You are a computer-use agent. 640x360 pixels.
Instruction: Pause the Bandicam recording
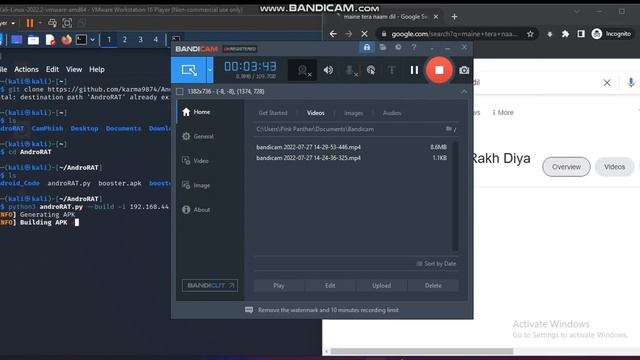[414, 70]
